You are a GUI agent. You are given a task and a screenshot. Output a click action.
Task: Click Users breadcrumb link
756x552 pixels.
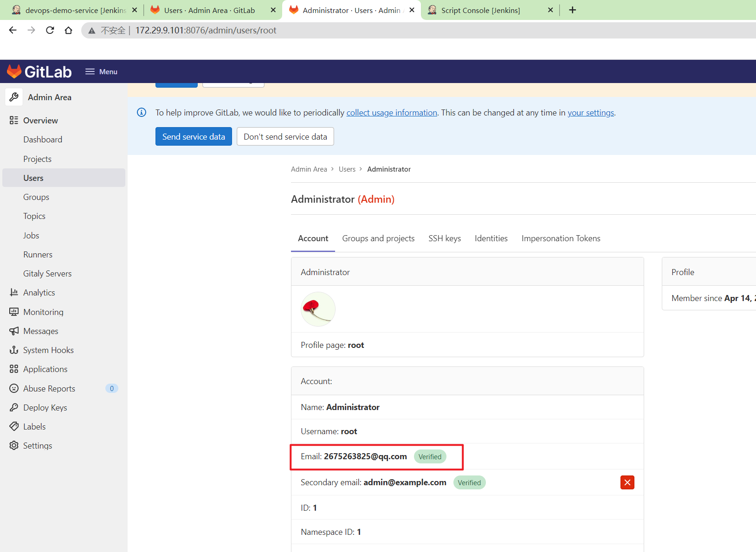[x=347, y=169]
